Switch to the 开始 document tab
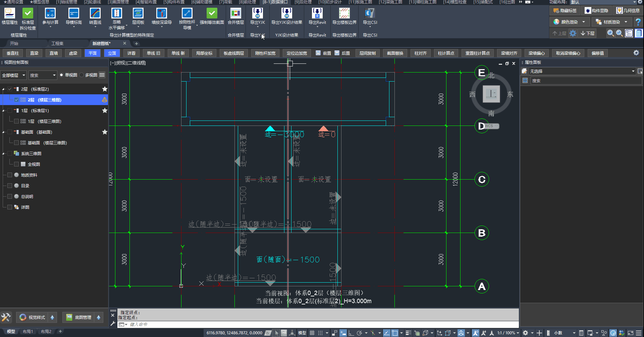The image size is (644, 337). [14, 43]
